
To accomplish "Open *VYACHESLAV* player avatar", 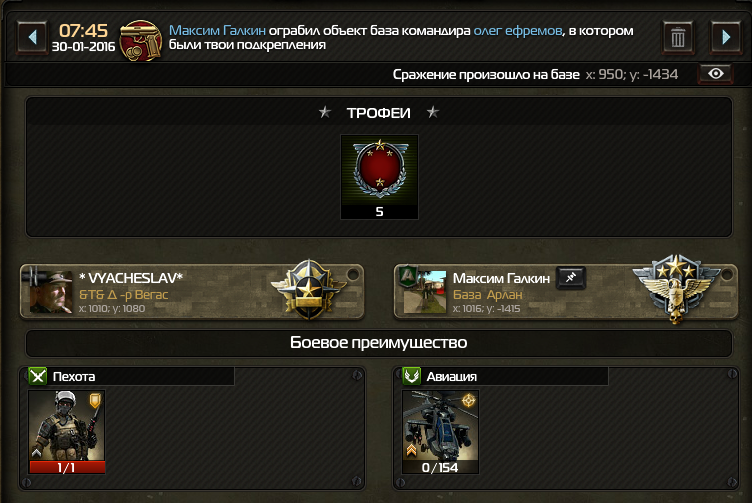I will coord(51,292).
